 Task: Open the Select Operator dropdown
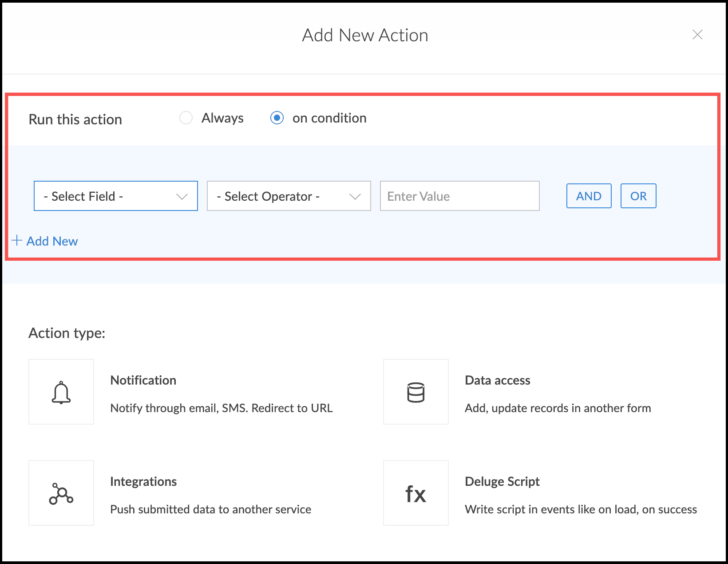click(289, 196)
